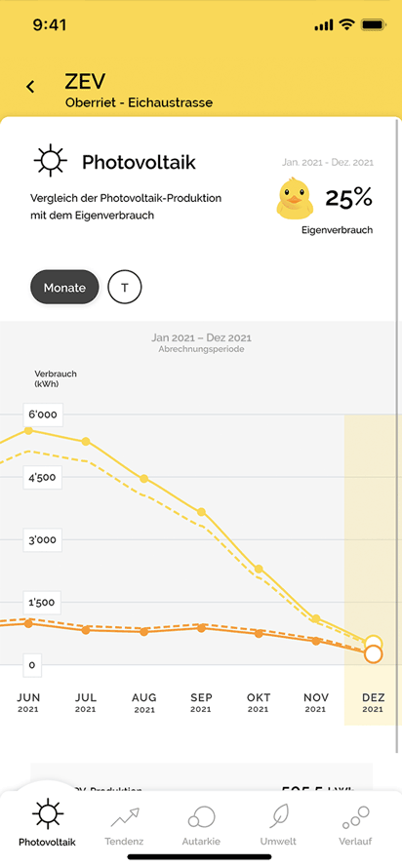
Task: Open the Autarkie circles icon
Action: pyautogui.click(x=201, y=816)
